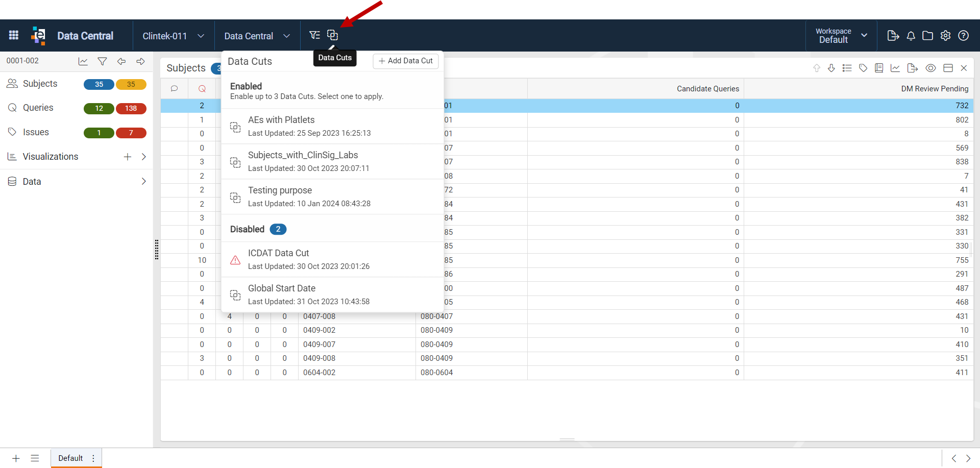The height and width of the screenshot is (468, 980).
Task: Open the Workspace Default dropdown
Action: click(841, 36)
